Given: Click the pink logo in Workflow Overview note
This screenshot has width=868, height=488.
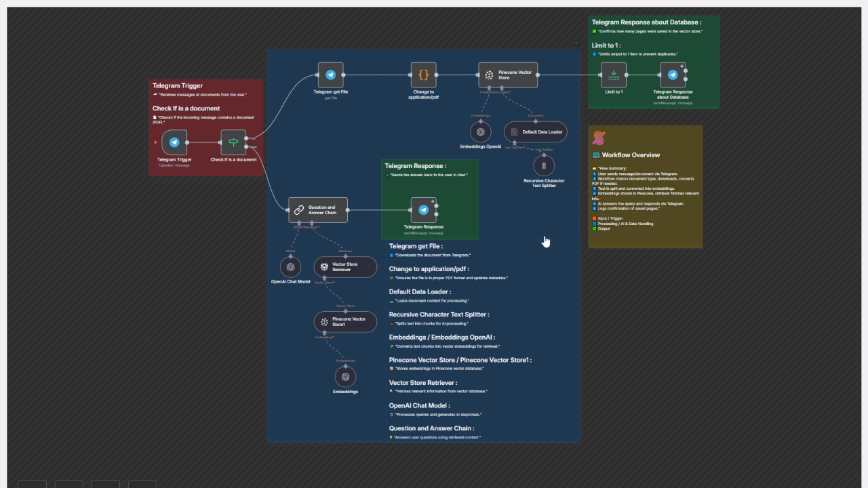Looking at the screenshot, I should click(x=598, y=138).
